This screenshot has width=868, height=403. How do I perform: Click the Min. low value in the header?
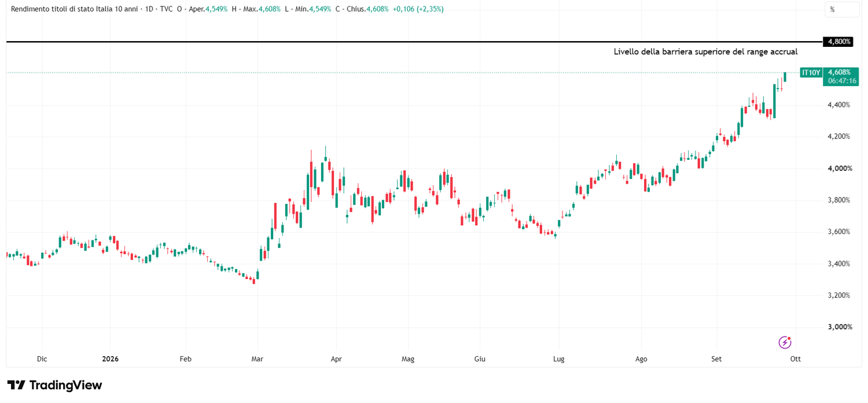(320, 9)
